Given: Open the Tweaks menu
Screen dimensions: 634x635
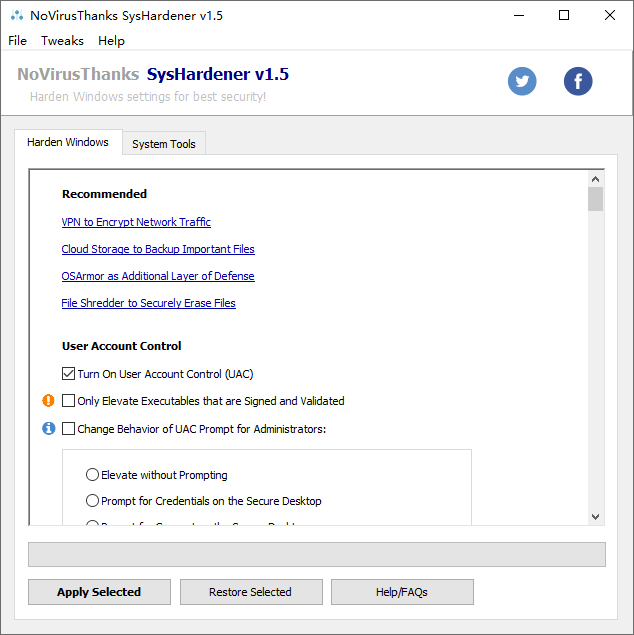Looking at the screenshot, I should [62, 41].
